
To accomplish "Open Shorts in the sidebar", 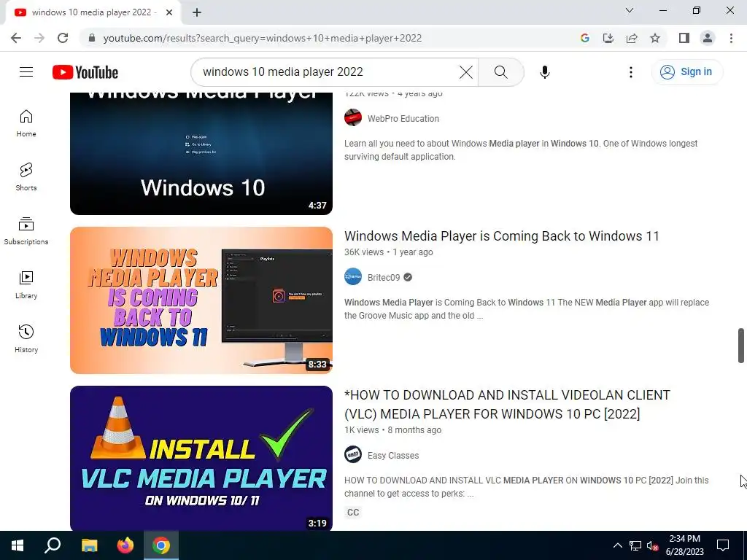I will point(26,176).
